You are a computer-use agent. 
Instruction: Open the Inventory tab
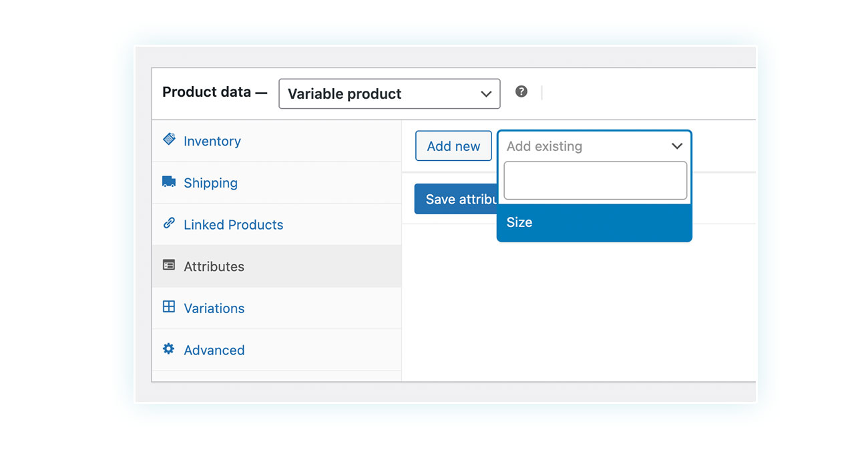pos(276,141)
